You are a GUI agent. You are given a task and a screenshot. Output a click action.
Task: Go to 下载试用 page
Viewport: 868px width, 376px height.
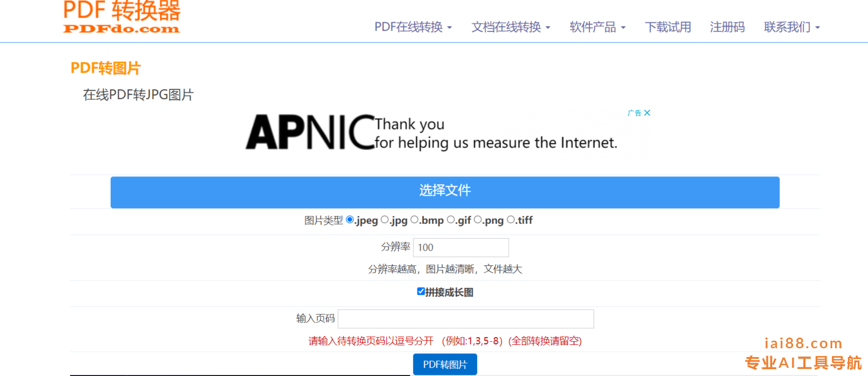[668, 27]
